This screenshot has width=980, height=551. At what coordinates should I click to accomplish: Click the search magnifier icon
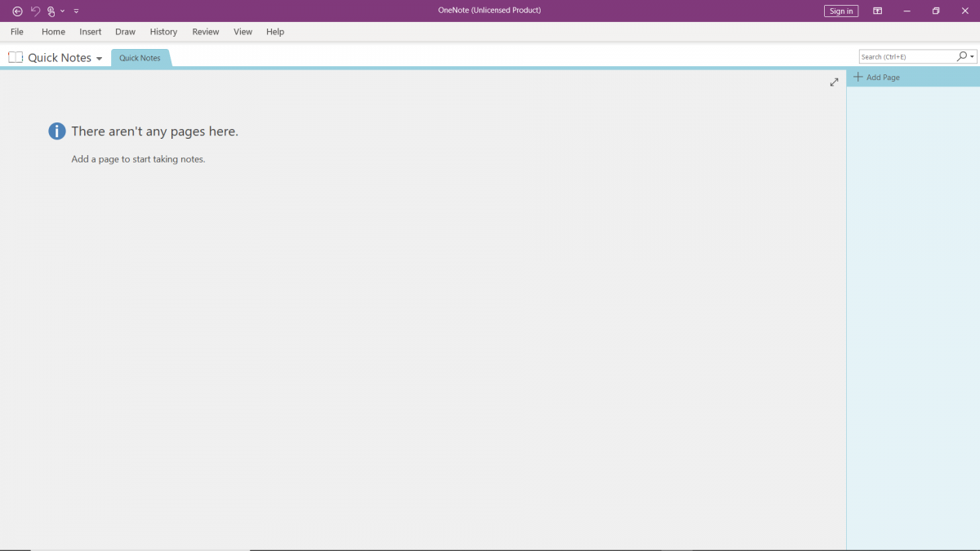click(x=961, y=56)
